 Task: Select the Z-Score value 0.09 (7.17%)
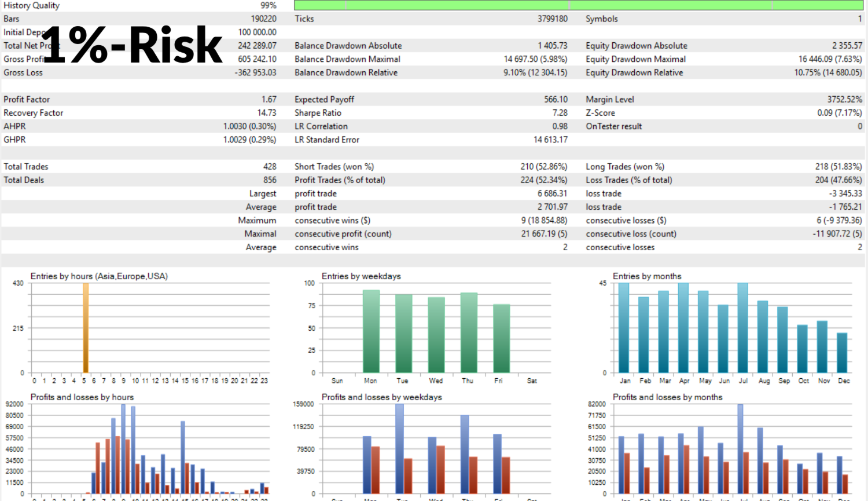(x=840, y=112)
